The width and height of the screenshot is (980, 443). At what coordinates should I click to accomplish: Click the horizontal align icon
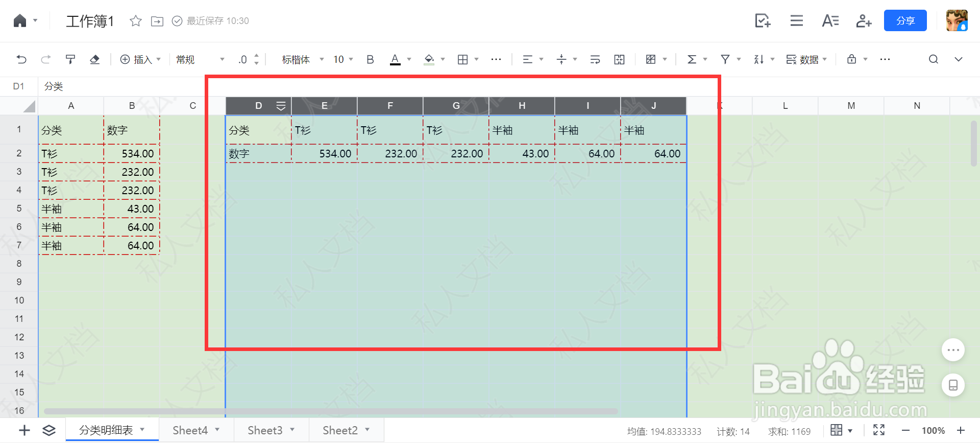pos(528,59)
